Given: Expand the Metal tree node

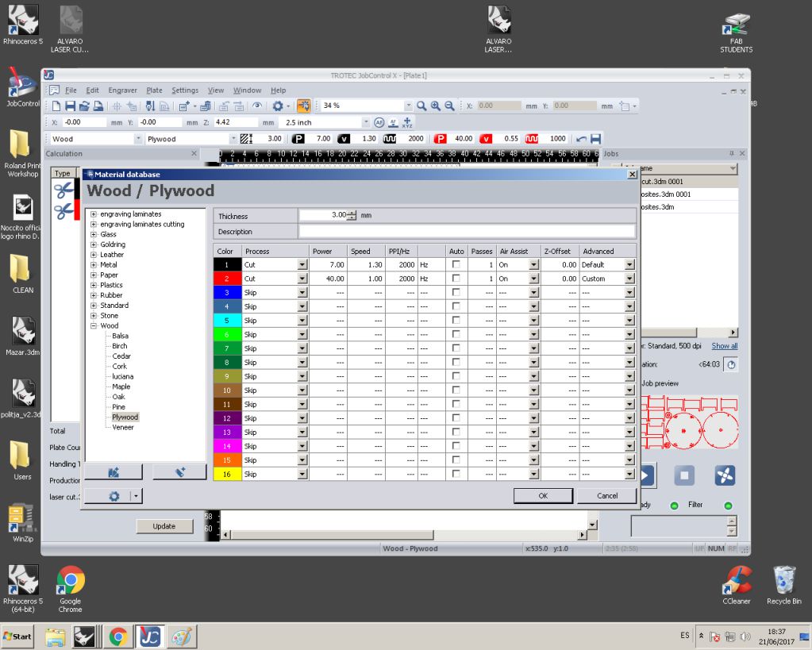Looking at the screenshot, I should pos(94,264).
